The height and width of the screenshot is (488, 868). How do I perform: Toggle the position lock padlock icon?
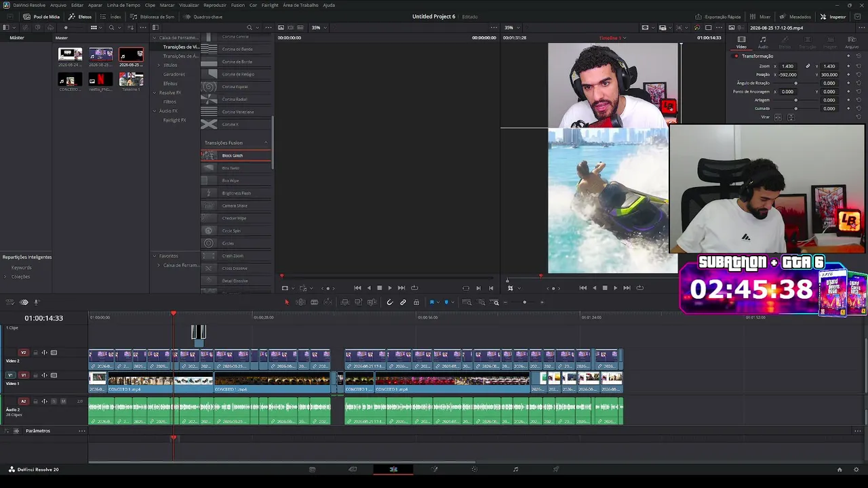(x=416, y=302)
